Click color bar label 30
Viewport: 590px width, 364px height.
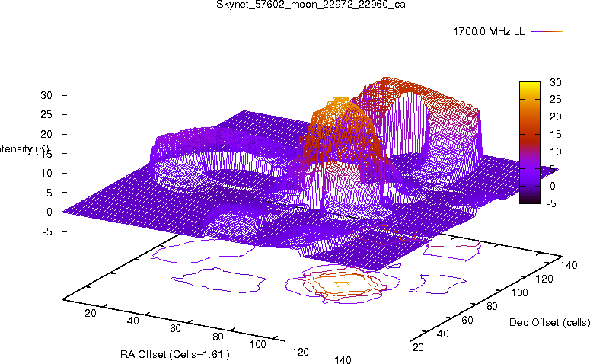pyautogui.click(x=556, y=82)
